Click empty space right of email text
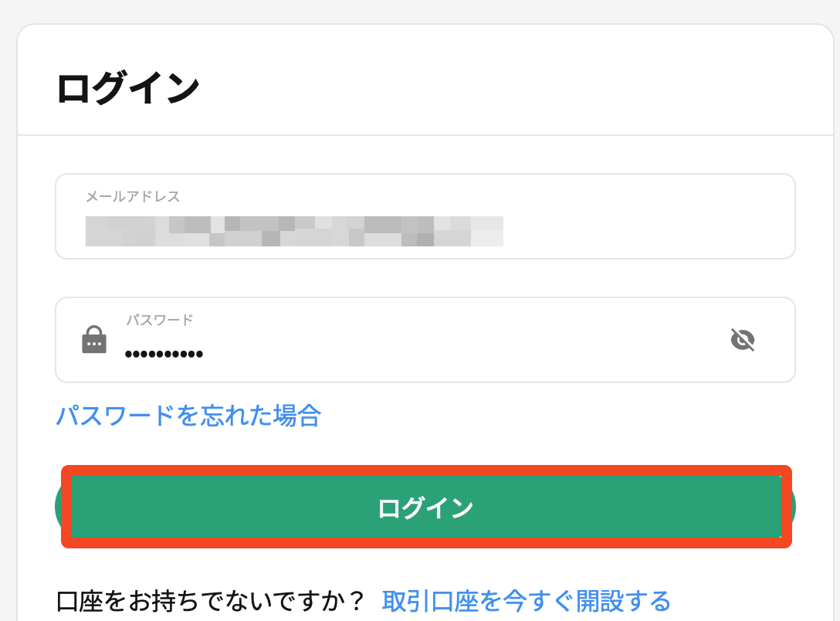 (649, 231)
